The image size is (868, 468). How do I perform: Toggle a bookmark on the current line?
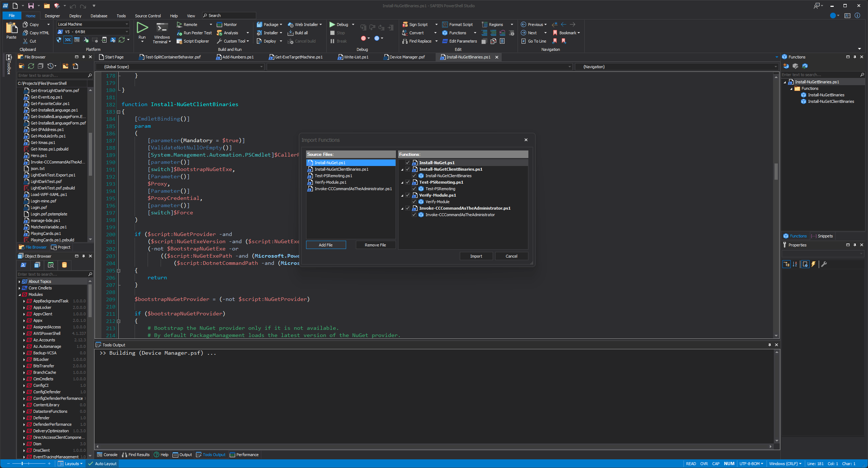(x=565, y=32)
